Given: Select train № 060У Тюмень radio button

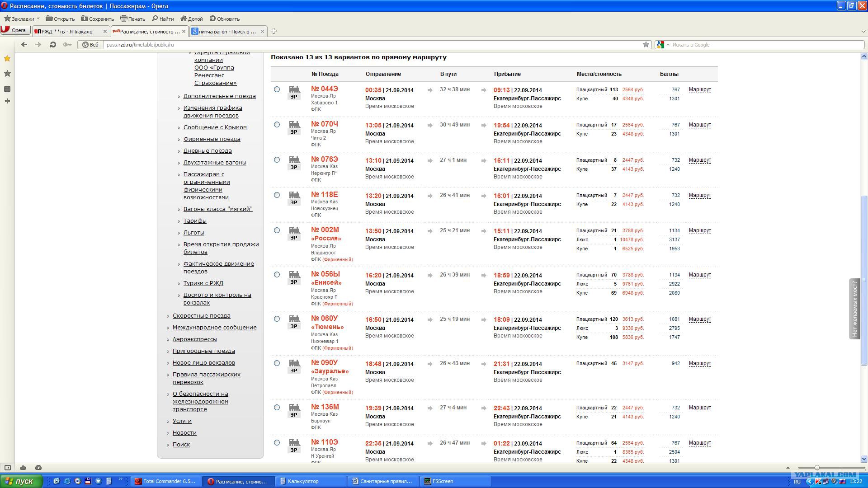Looking at the screenshot, I should pyautogui.click(x=277, y=319).
